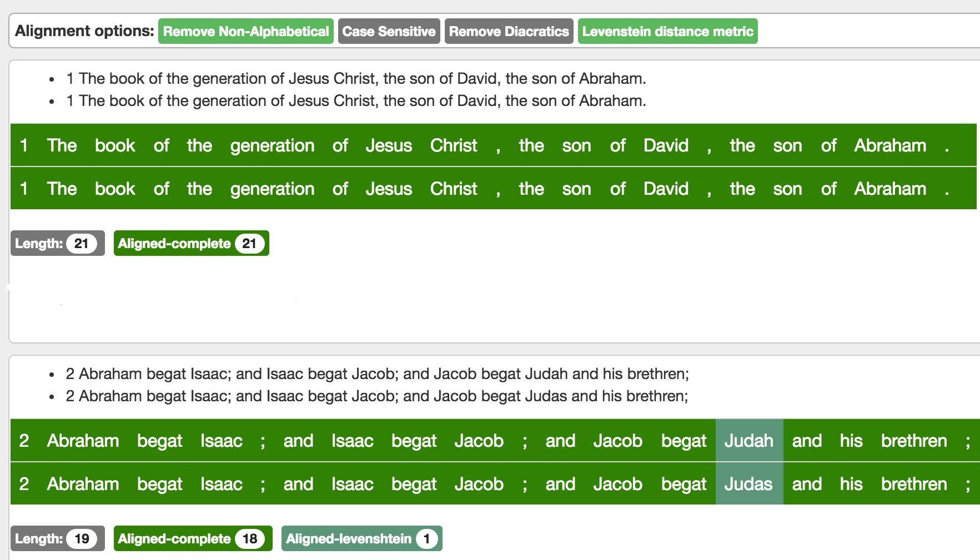Click the word Christ in the lower verse 1 row
The width and height of the screenshot is (980, 560).
pyautogui.click(x=454, y=189)
